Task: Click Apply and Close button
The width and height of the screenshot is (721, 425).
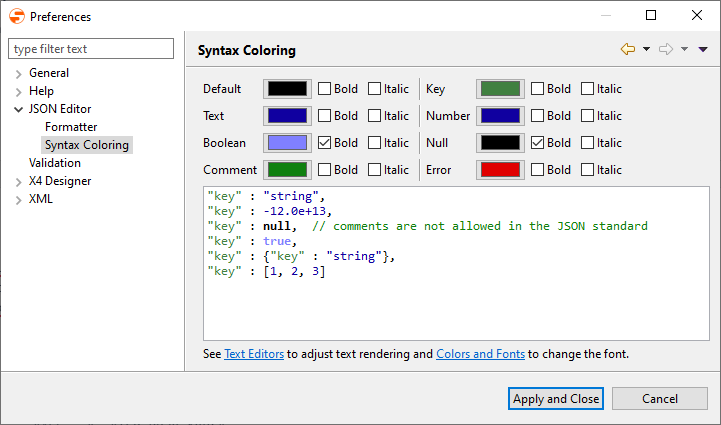Action: click(556, 399)
